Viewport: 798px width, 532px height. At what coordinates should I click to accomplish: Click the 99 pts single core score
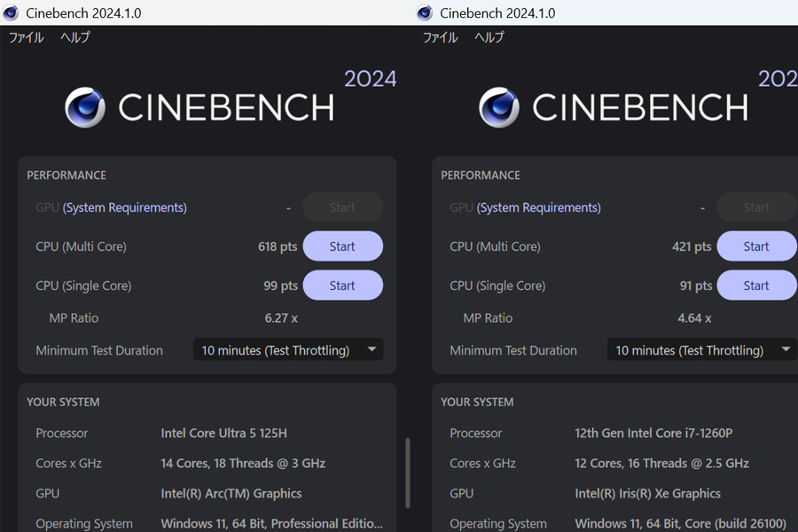tap(280, 286)
